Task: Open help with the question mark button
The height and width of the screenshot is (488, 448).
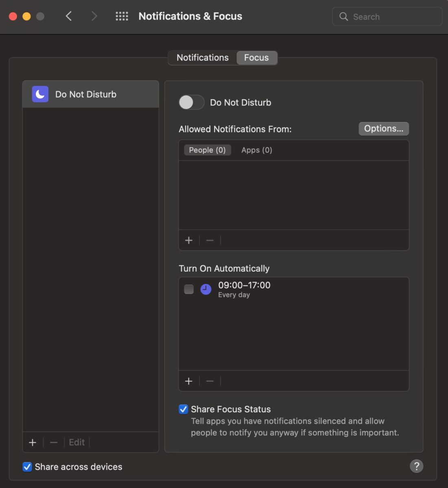Action: coord(416,466)
